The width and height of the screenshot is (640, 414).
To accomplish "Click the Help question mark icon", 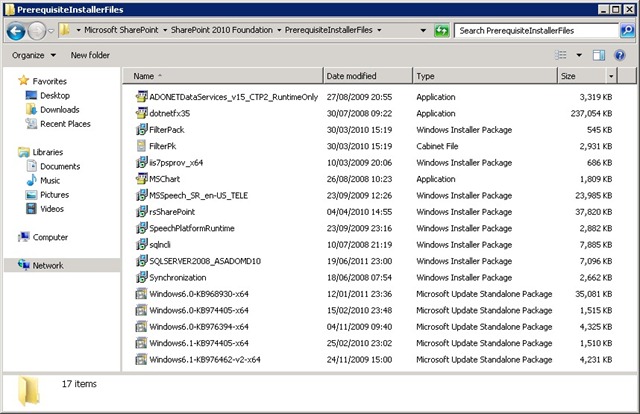I will [x=619, y=55].
